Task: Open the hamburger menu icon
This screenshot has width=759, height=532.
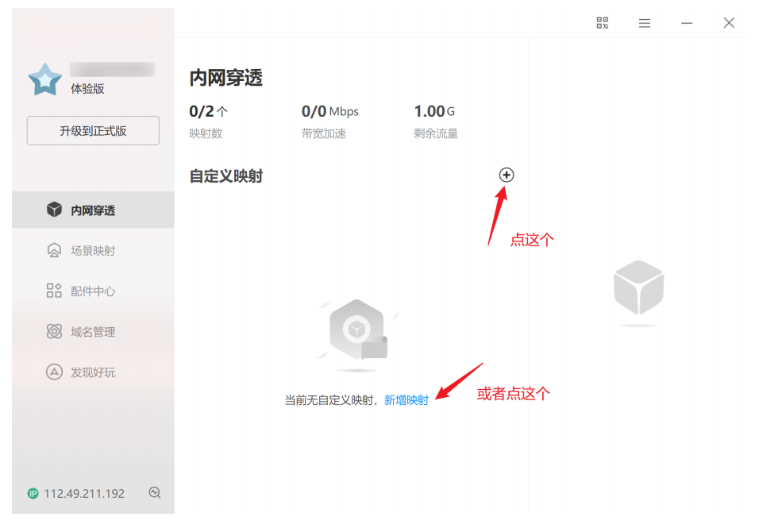Action: [645, 23]
